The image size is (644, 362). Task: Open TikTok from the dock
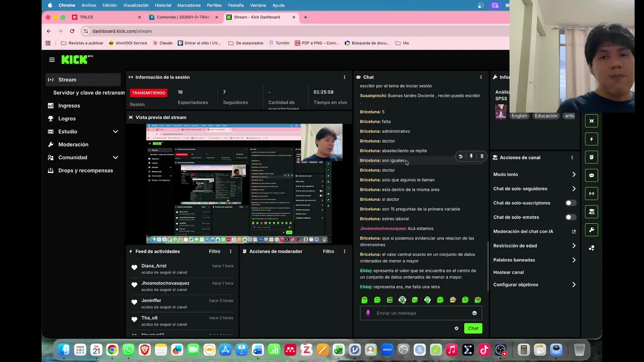(x=484, y=349)
